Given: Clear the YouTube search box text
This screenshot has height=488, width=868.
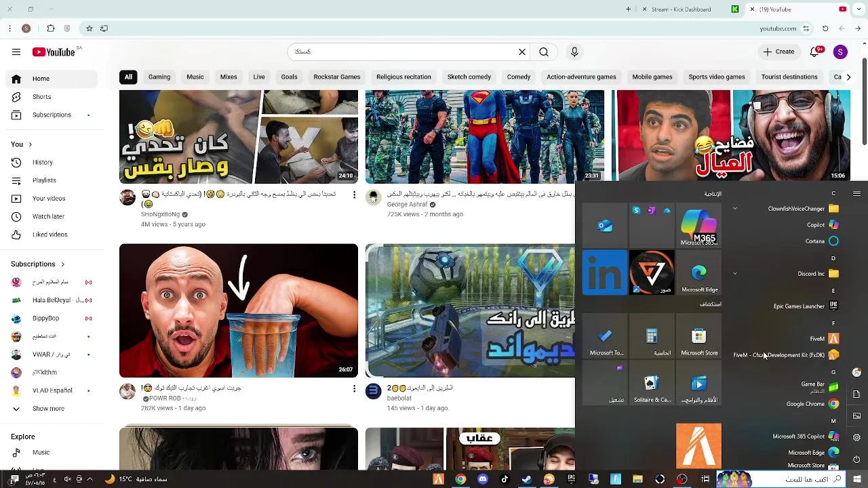Looking at the screenshot, I should click(522, 52).
